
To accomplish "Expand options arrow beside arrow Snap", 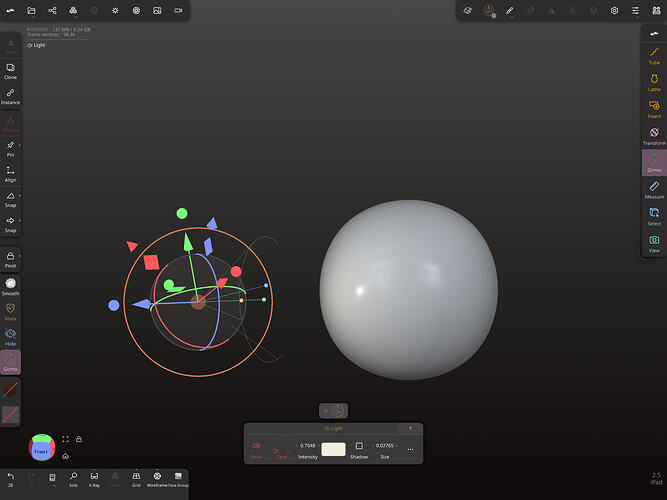I will coord(20,220).
